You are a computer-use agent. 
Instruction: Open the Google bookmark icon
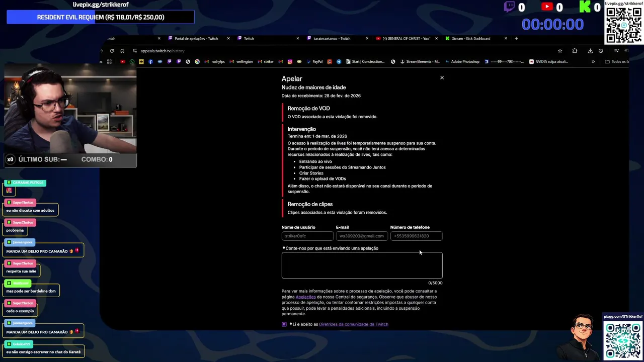[x=197, y=61]
